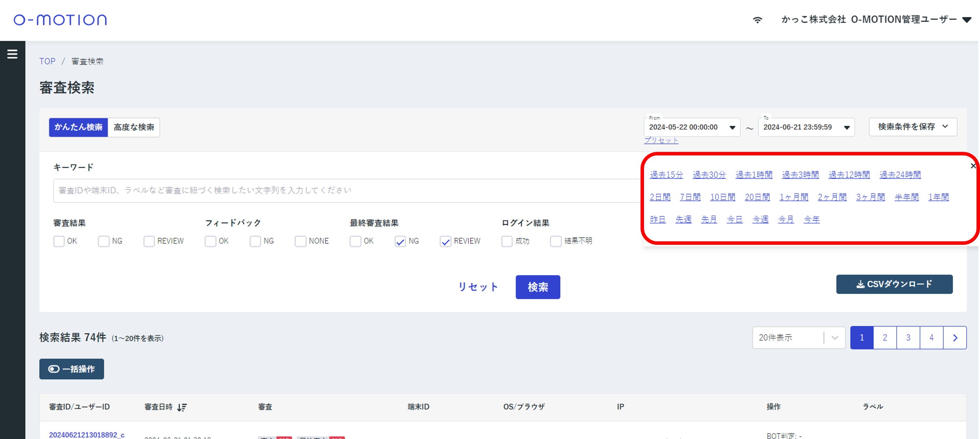This screenshot has height=439, width=980.
Task: Open the user account dropdown arrow
Action: 966,20
